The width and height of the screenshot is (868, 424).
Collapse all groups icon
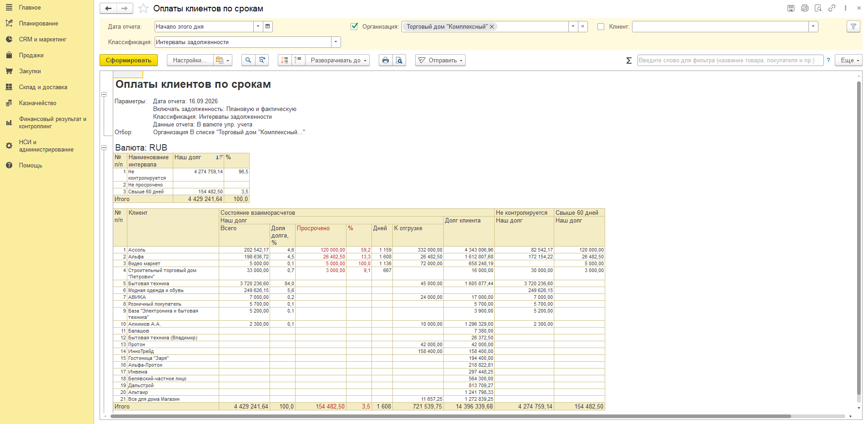click(x=298, y=60)
